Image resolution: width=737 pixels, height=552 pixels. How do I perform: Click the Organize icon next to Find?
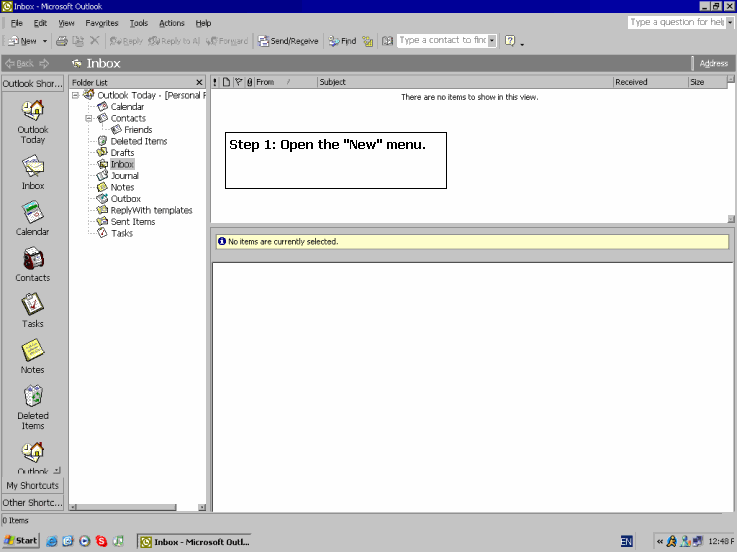point(368,41)
